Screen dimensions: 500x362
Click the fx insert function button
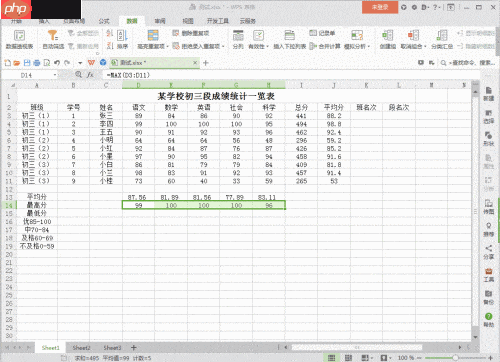tap(90, 75)
